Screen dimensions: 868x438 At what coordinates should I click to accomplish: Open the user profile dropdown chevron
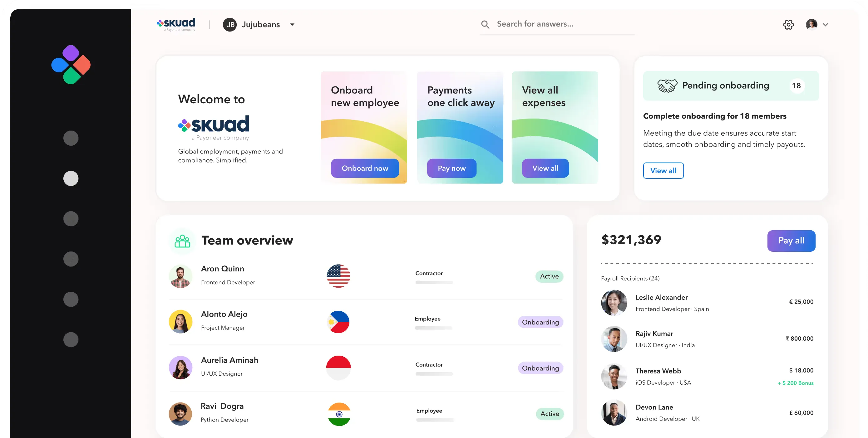[x=825, y=25]
